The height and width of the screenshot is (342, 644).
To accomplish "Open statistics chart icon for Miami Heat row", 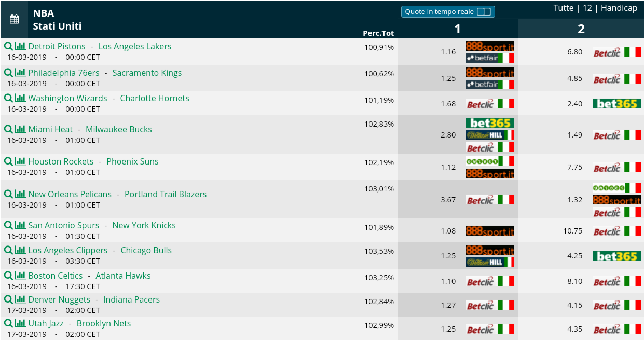I will point(20,129).
